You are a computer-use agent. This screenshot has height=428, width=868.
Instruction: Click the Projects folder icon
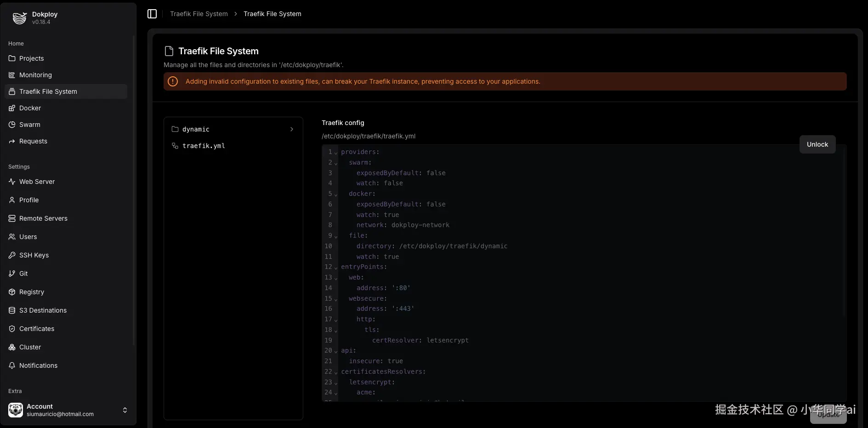12,58
